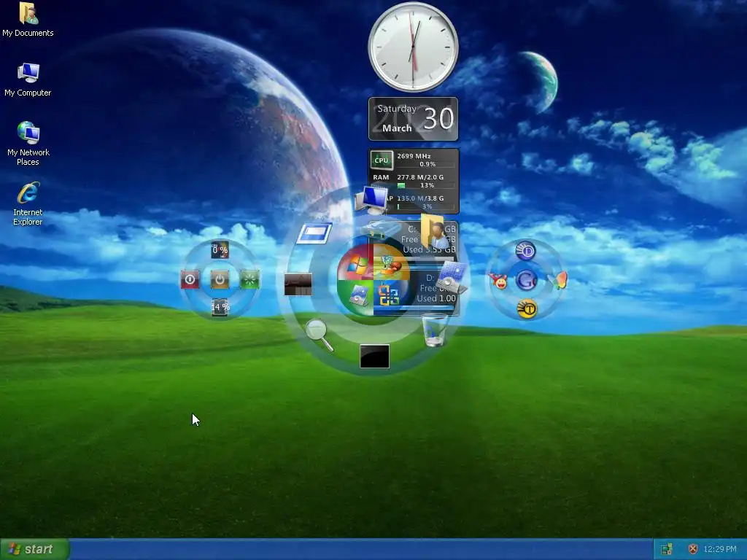Click the 14 % memory meter in left dock

[220, 307]
